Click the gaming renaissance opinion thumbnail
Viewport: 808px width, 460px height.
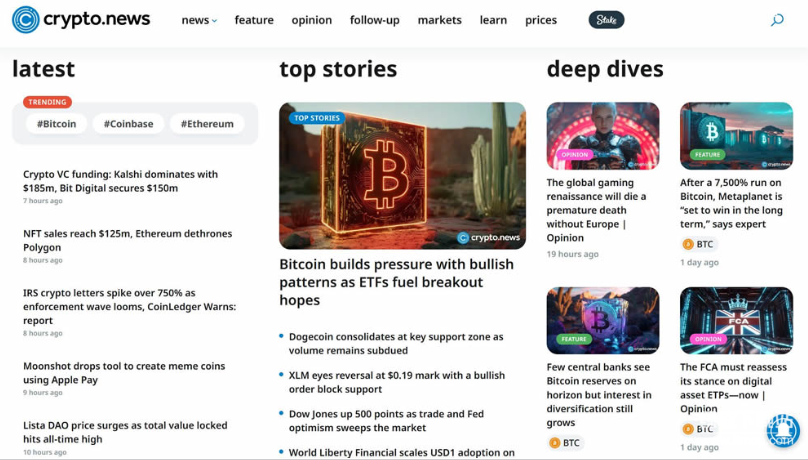coord(603,136)
